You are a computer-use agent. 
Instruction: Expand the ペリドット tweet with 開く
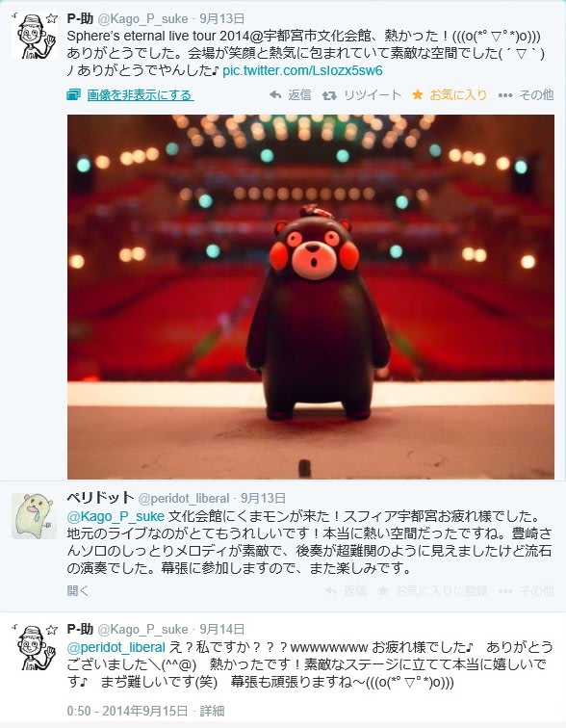tap(77, 590)
